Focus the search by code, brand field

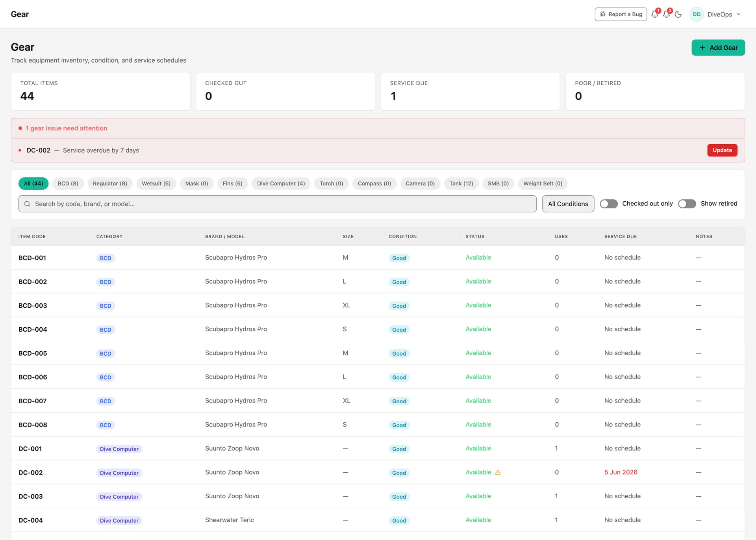click(x=277, y=204)
